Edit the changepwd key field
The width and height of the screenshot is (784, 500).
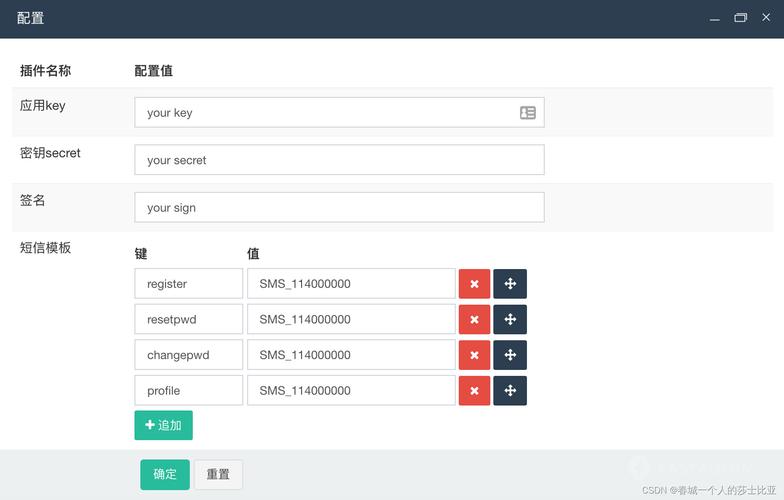tap(188, 355)
